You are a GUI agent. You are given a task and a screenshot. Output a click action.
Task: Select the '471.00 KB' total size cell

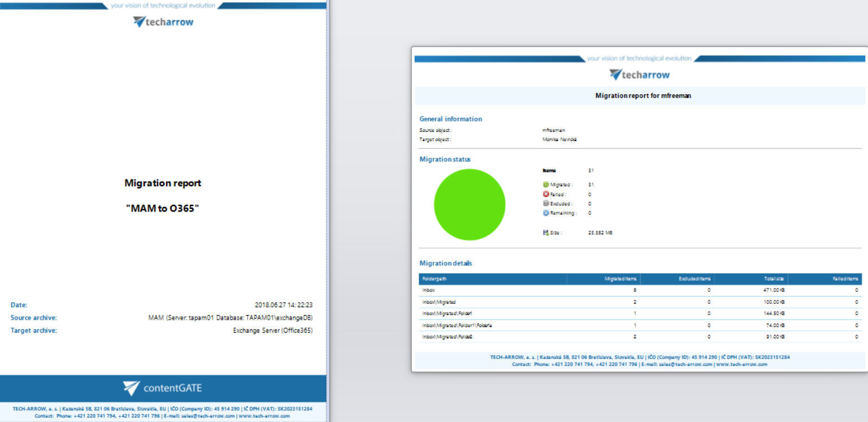[774, 290]
